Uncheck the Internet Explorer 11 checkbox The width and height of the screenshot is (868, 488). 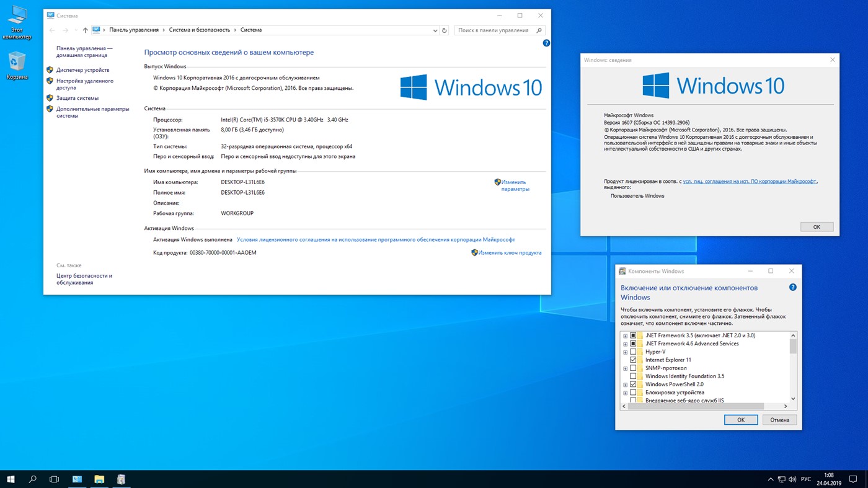633,360
